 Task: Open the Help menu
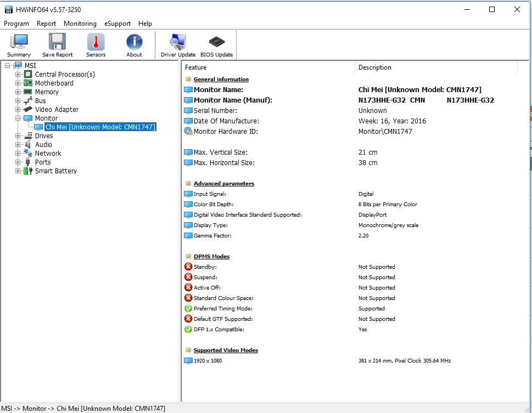click(145, 24)
